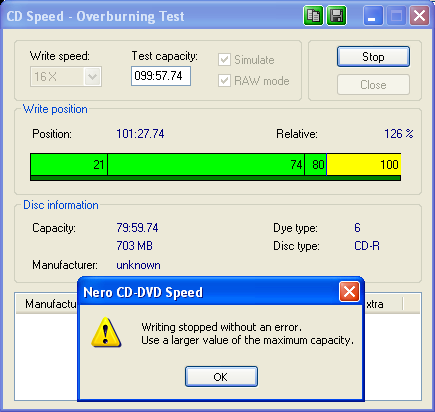This screenshot has width=435, height=412.
Task: Click the maximize window button
Action: pyautogui.click(x=396, y=16)
